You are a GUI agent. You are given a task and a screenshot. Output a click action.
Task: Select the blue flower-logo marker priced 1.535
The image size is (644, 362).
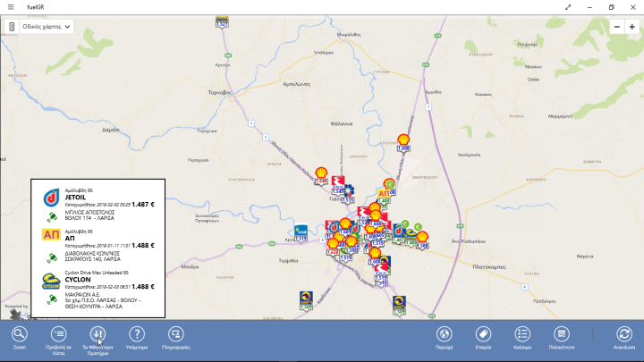[348, 194]
